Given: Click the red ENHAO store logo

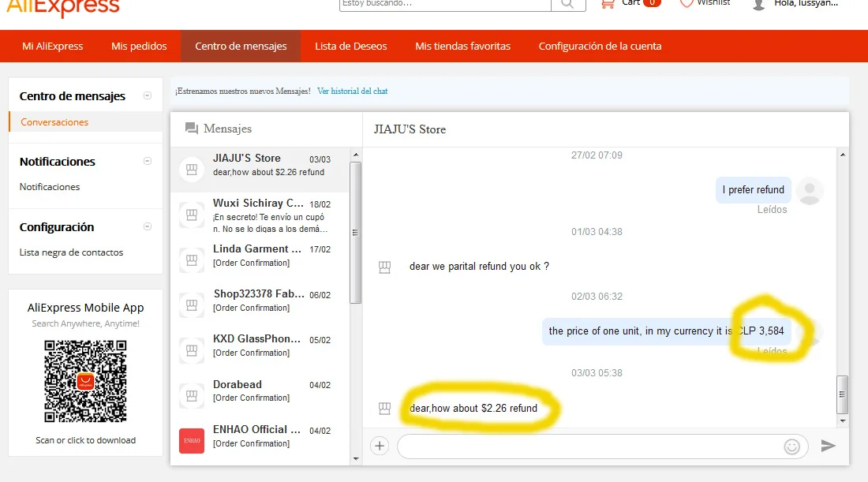Looking at the screenshot, I should (192, 440).
